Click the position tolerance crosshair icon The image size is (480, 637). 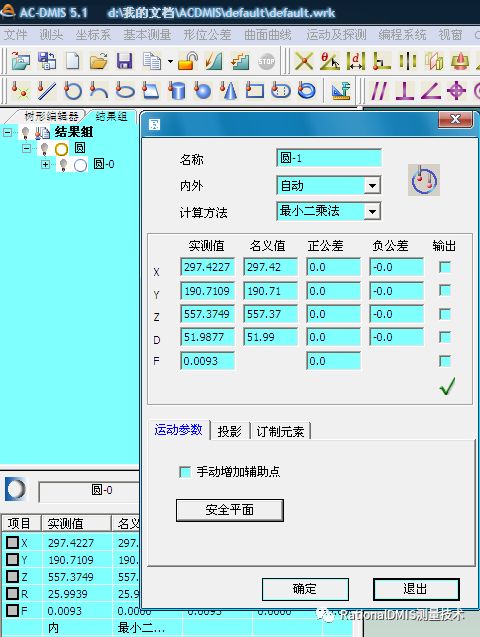tap(456, 91)
